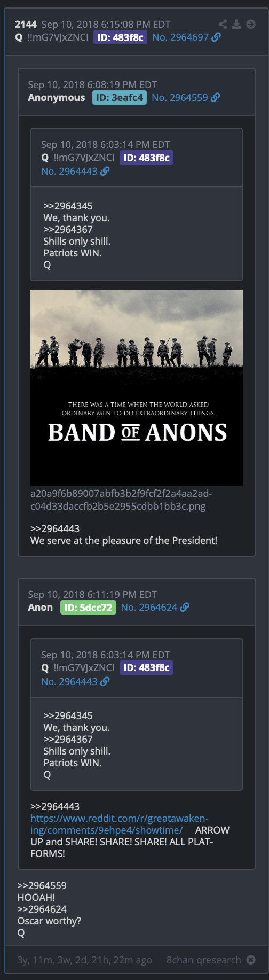269x980 pixels.
Task: Open post number link No. 2964559
Action: click(180, 98)
